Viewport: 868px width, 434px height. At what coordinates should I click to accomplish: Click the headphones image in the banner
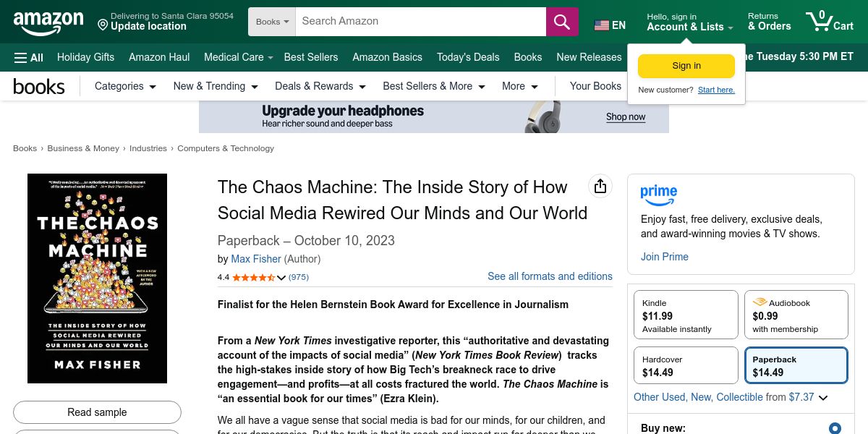pos(542,116)
